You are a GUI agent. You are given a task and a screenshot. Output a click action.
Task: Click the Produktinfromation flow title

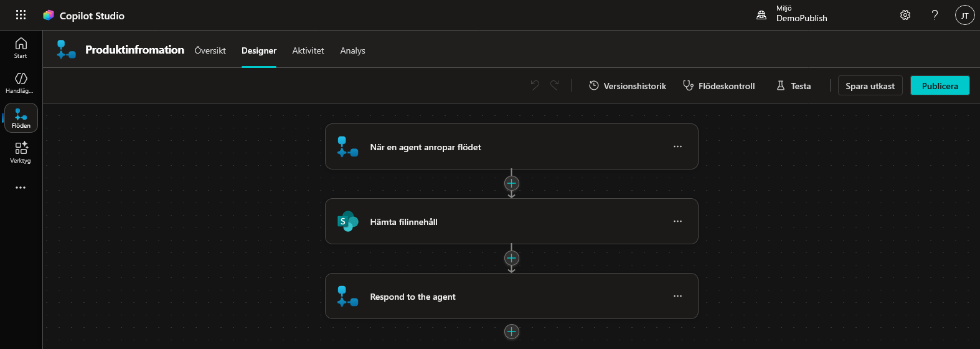tap(134, 50)
